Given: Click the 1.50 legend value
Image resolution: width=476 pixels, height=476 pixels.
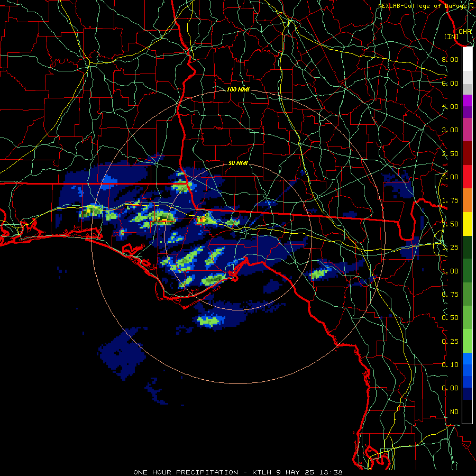Looking at the screenshot, I should click(450, 224).
